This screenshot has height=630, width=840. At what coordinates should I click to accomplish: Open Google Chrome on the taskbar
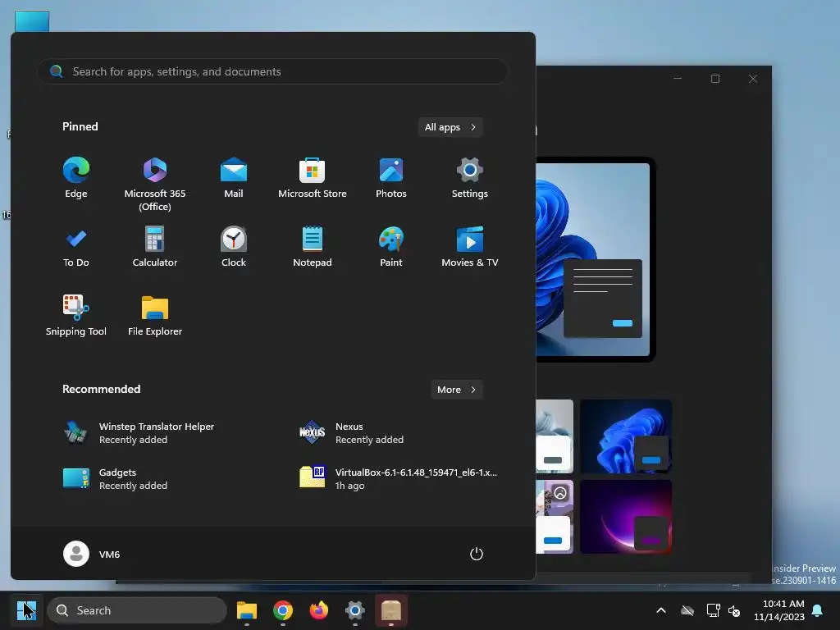tap(283, 610)
